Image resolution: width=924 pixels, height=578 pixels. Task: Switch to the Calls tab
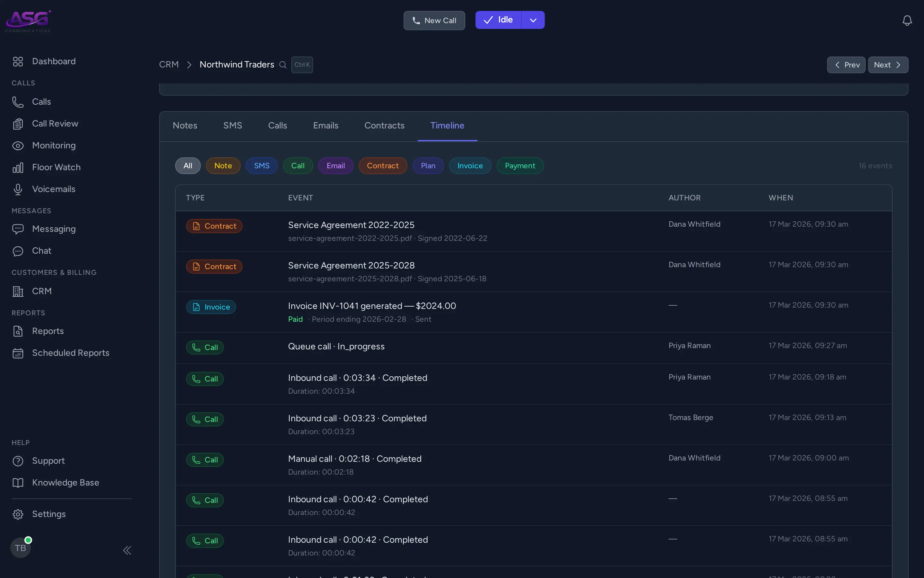coord(278,126)
